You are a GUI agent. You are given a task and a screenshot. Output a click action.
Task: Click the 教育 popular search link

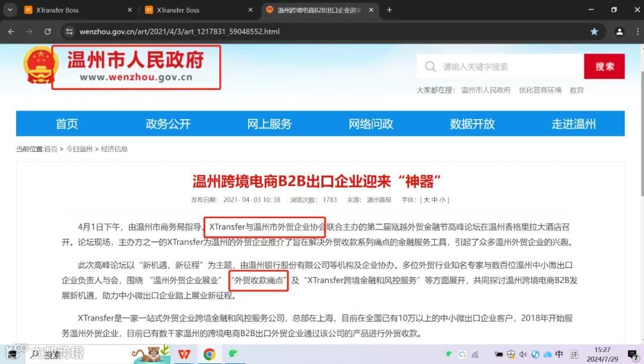577,91
